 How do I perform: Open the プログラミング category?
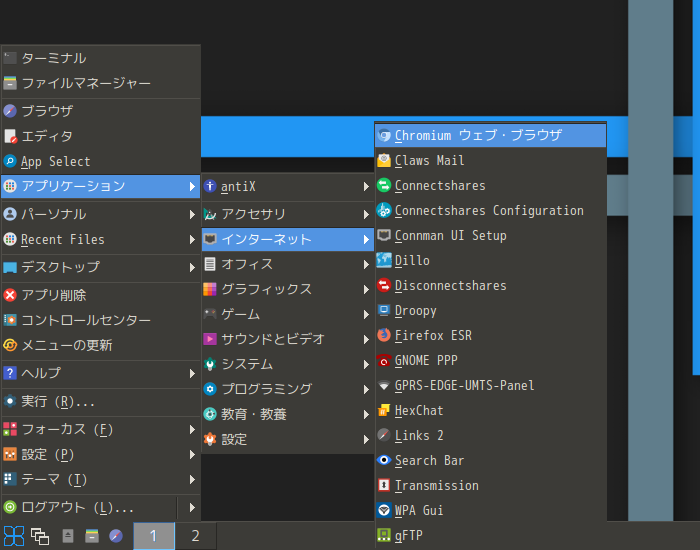point(288,389)
